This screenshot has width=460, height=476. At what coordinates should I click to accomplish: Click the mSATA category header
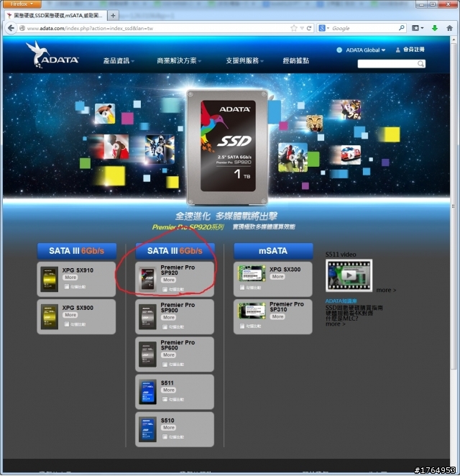pos(273,251)
